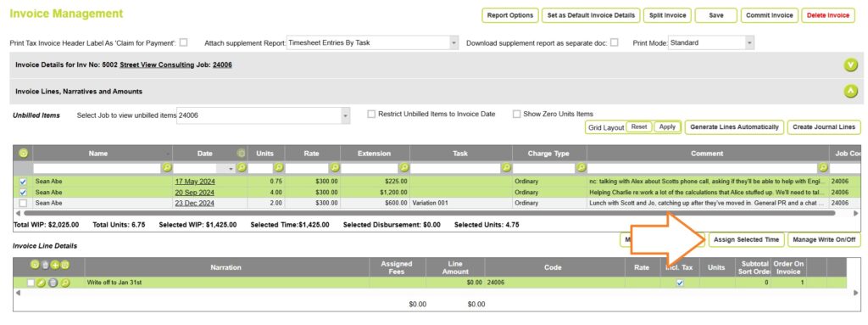Click the add line plus icon in Invoice Line Details header
The width and height of the screenshot is (868, 325).
pos(55,266)
